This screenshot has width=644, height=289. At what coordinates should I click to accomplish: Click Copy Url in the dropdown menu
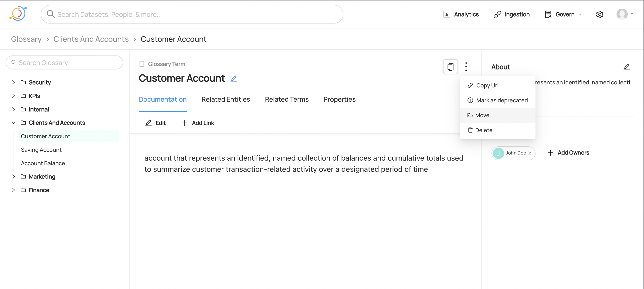(487, 85)
